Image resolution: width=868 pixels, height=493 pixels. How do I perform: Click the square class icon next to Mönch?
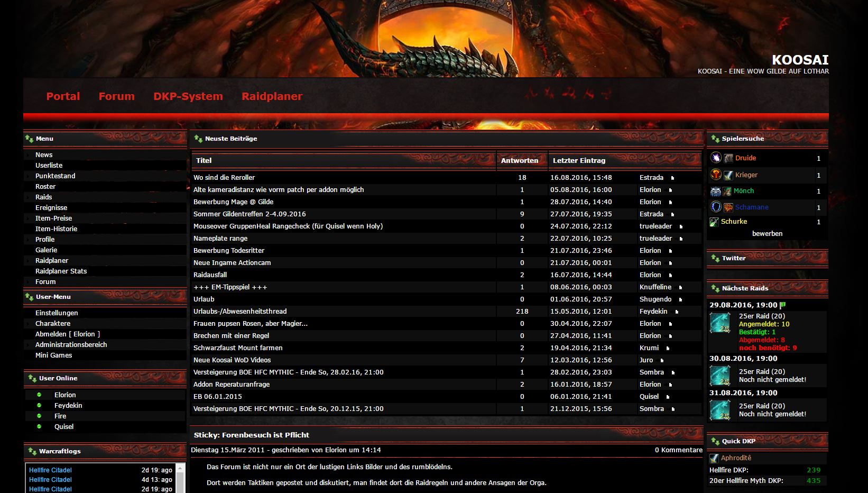click(x=728, y=191)
